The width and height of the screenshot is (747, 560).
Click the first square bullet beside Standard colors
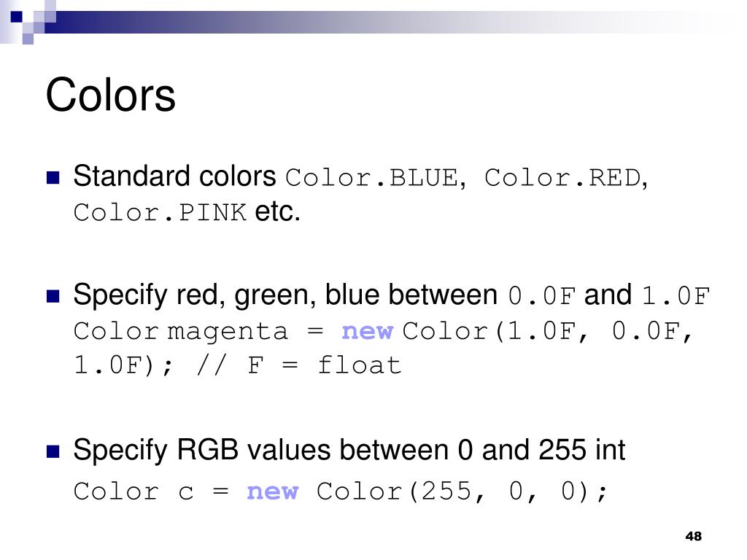[x=53, y=178]
